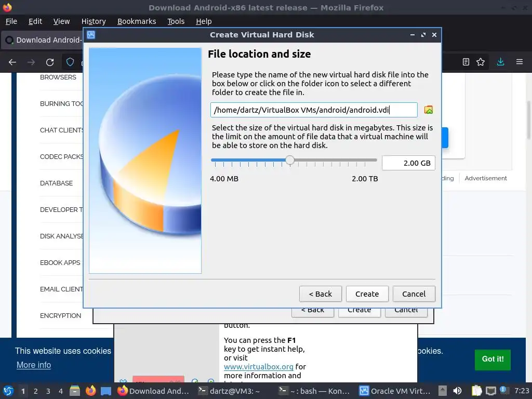Bookmark this page with the star icon
This screenshot has height=399, width=532.
point(481,62)
